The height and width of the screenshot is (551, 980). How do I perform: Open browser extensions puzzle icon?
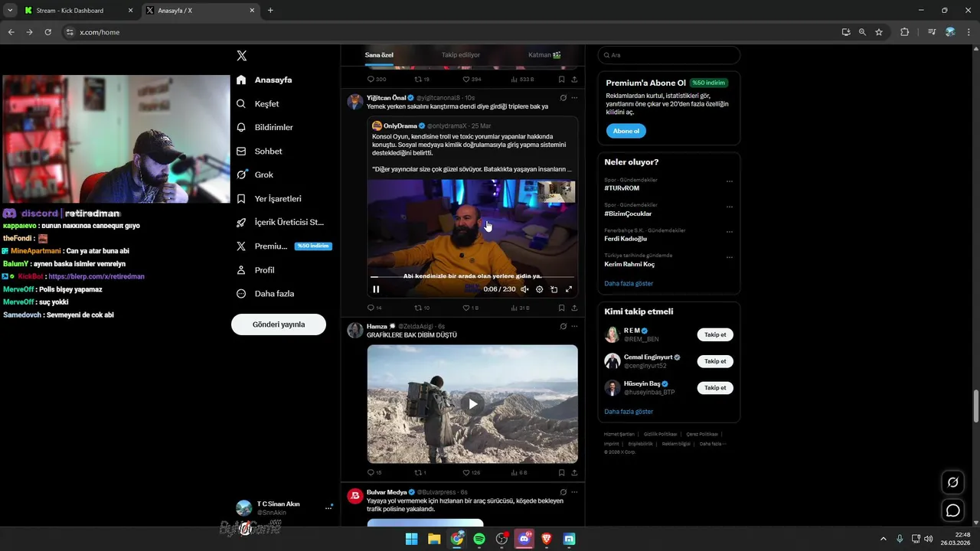click(904, 32)
